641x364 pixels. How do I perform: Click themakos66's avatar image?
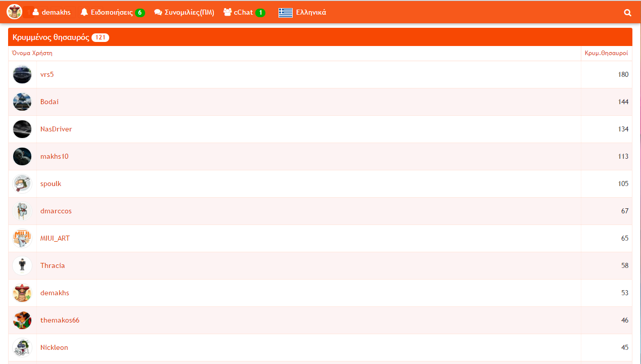tap(22, 321)
